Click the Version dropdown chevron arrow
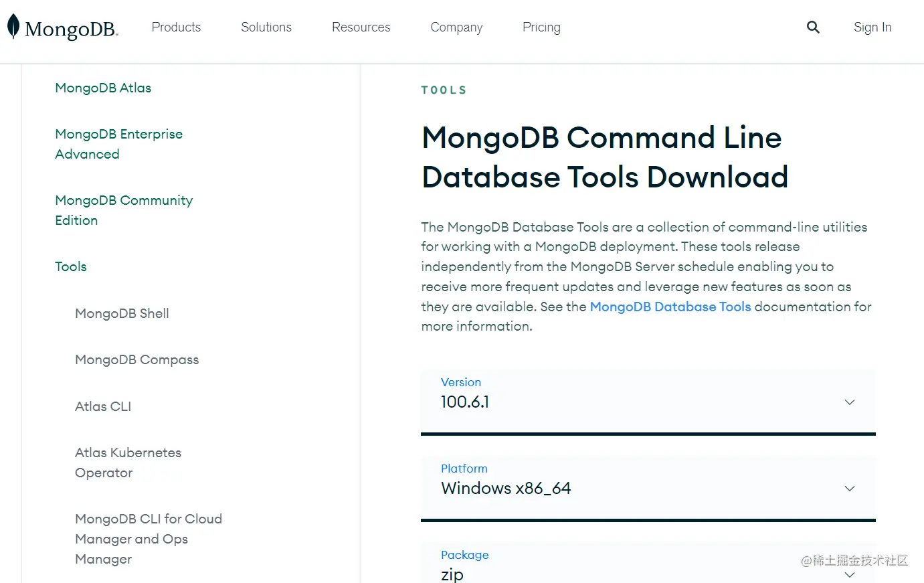The height and width of the screenshot is (583, 924). click(x=850, y=402)
